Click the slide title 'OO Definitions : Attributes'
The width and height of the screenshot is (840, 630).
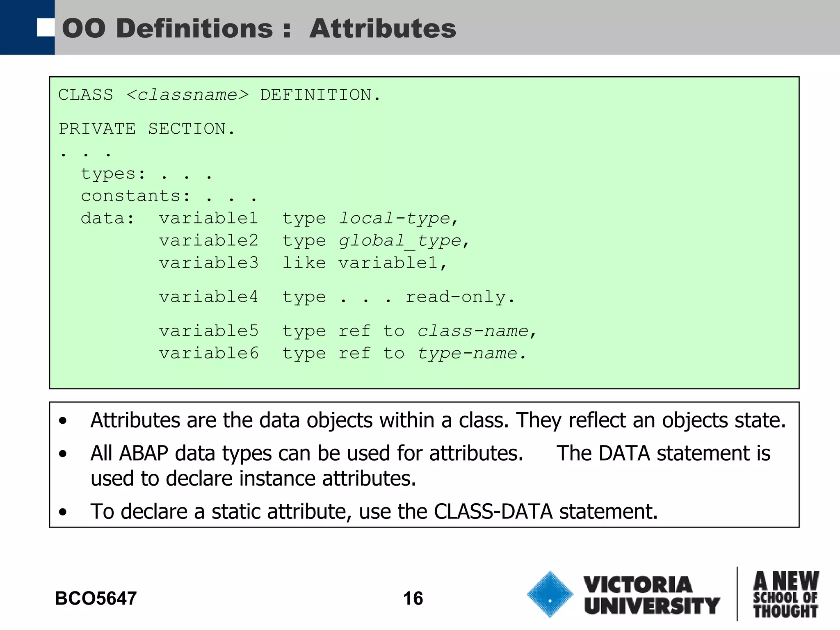(x=259, y=28)
